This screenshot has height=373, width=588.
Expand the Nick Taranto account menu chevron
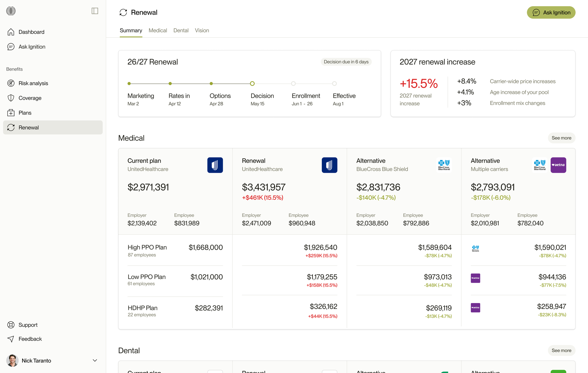95,360
